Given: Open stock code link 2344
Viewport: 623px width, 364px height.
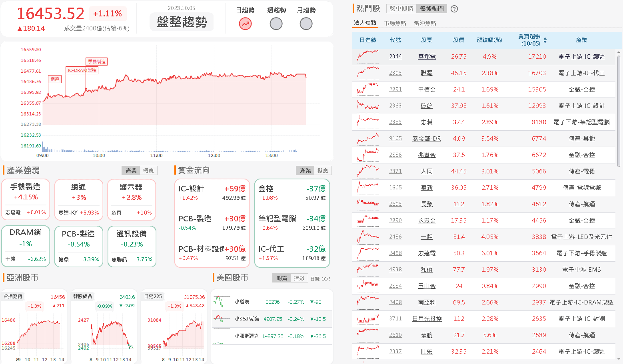Looking at the screenshot, I should point(395,57).
